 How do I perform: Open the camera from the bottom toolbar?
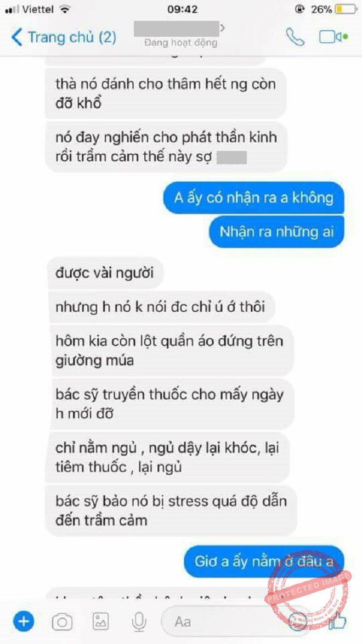pos(62,621)
